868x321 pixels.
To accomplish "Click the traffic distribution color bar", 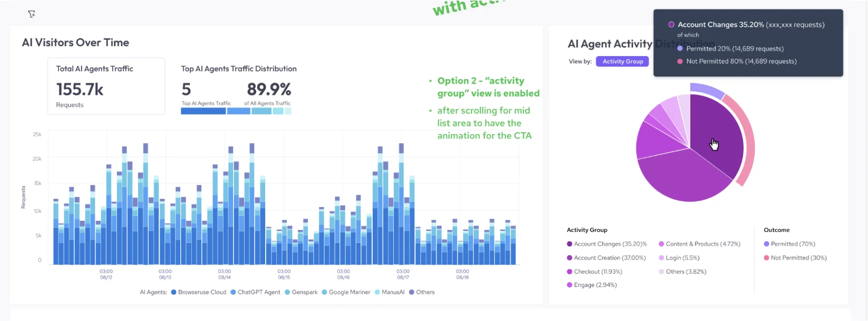I will point(236,111).
